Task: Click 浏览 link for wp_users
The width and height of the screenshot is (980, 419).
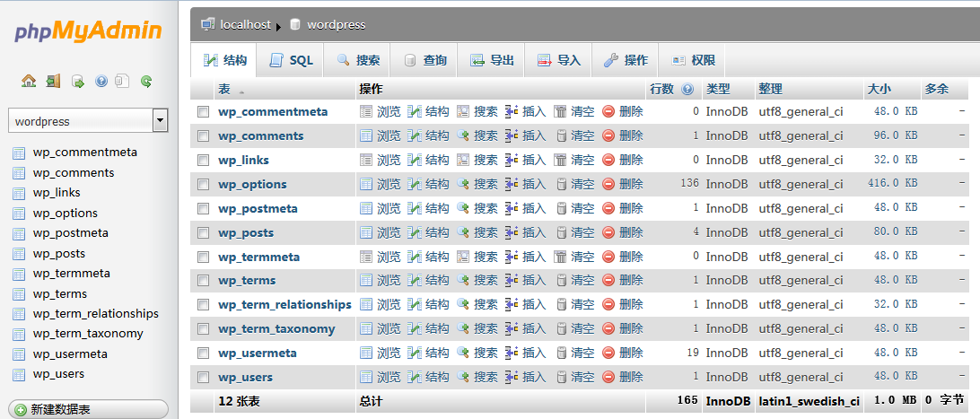Action: pyautogui.click(x=389, y=377)
